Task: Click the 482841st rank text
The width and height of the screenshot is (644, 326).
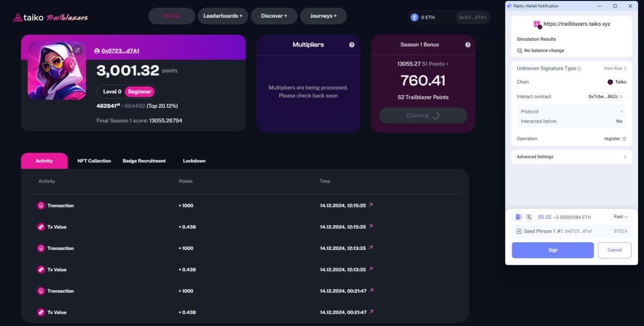Action: (x=109, y=106)
